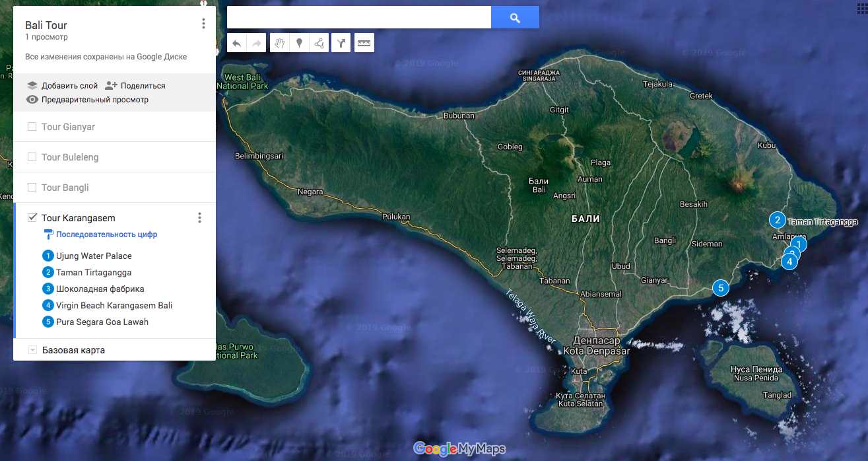Open the Последовательность цифр style link
The height and width of the screenshot is (461, 868).
pos(106,234)
